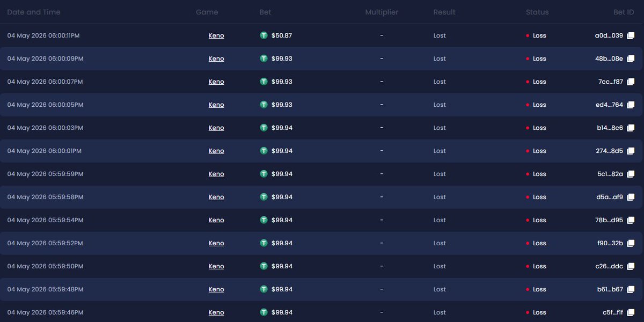The height and width of the screenshot is (322, 644).
Task: Open Keno link in 06:00:03PM row
Action: click(x=216, y=128)
